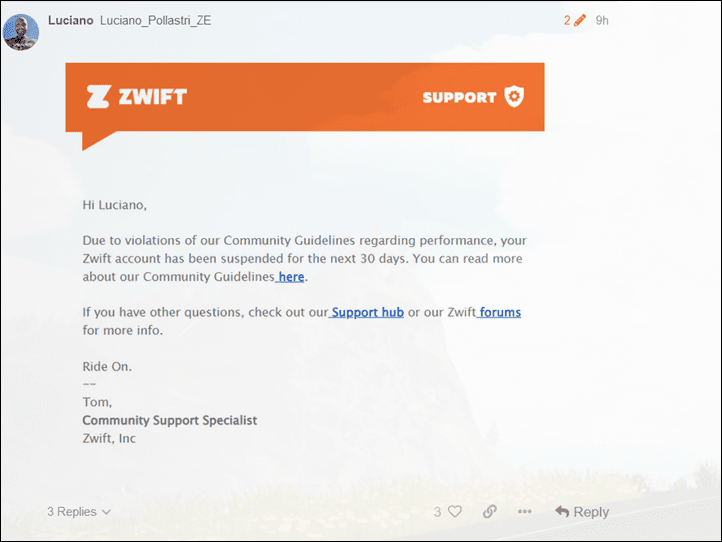
Task: Click Luciano's profile avatar
Action: click(21, 32)
